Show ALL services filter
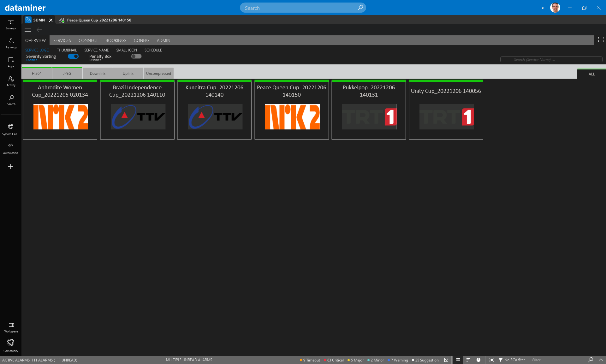Image resolution: width=606 pixels, height=364 pixels. coord(591,74)
